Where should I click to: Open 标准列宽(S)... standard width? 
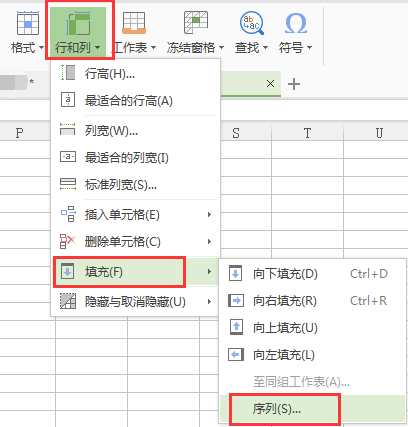point(135,184)
